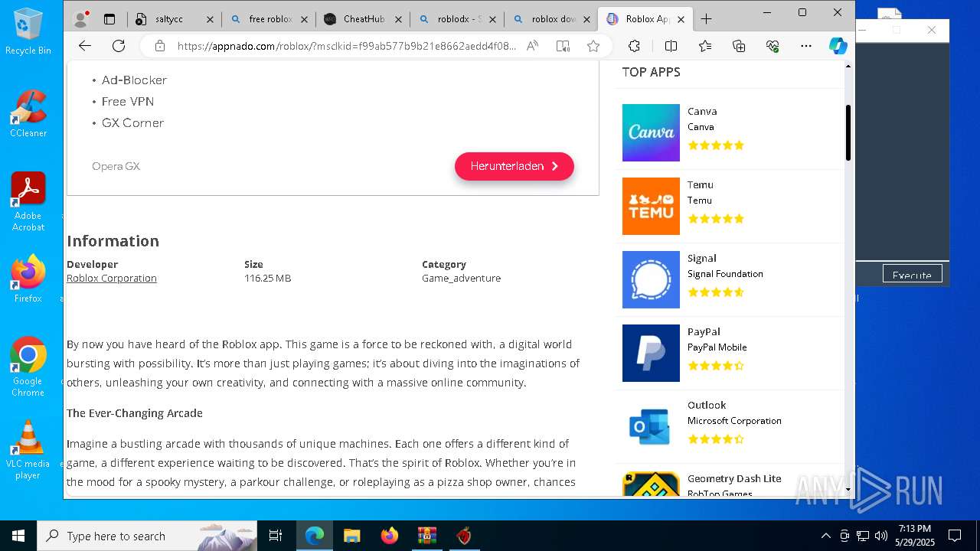Toggle the Split screen icon
The width and height of the screenshot is (980, 551).
(x=671, y=46)
